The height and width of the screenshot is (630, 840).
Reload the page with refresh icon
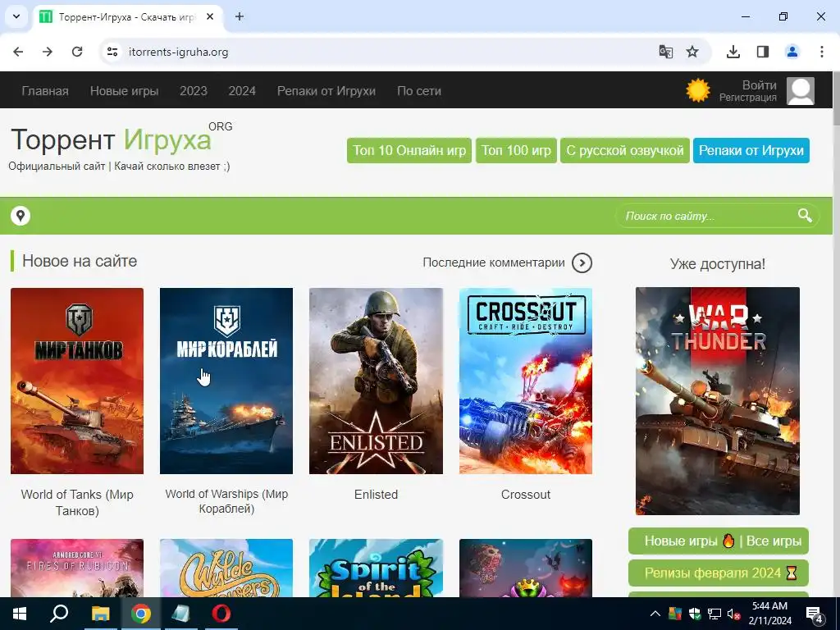click(77, 52)
